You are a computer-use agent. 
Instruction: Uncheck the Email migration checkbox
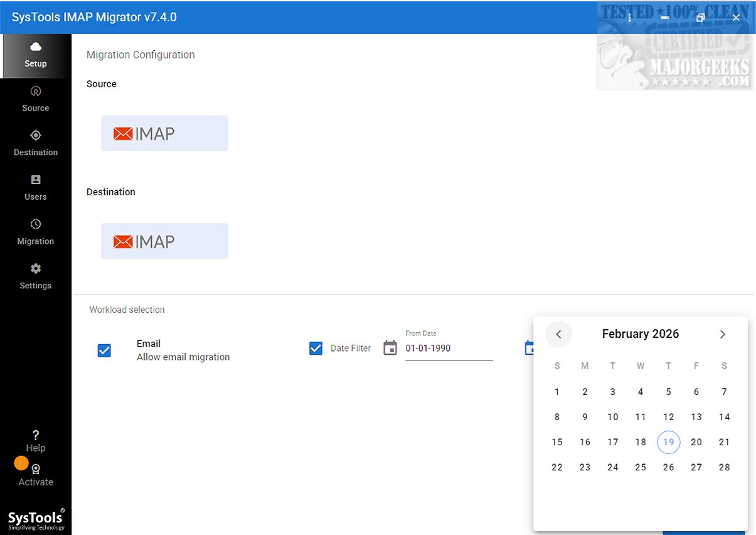coord(105,350)
